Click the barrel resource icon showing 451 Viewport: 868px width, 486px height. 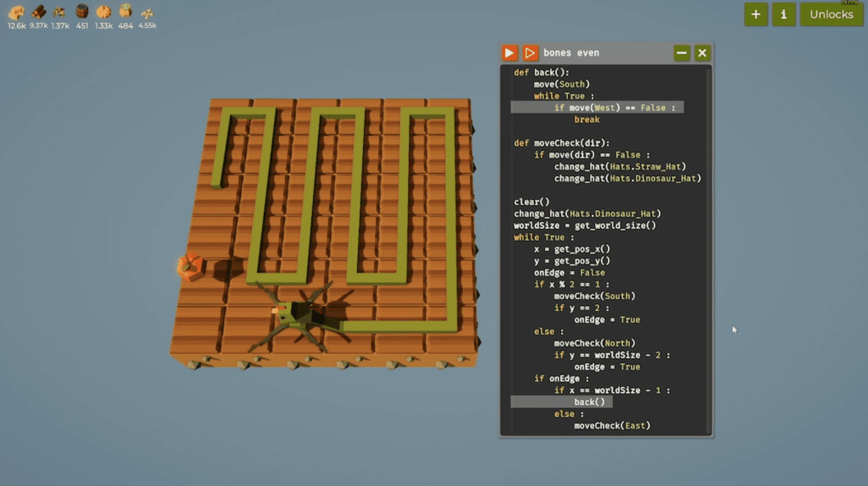(x=82, y=12)
